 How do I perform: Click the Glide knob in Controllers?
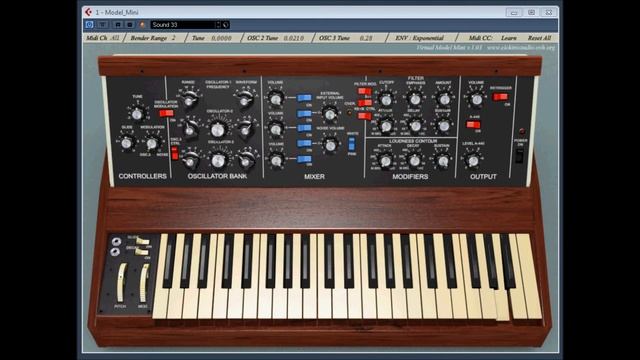127,143
